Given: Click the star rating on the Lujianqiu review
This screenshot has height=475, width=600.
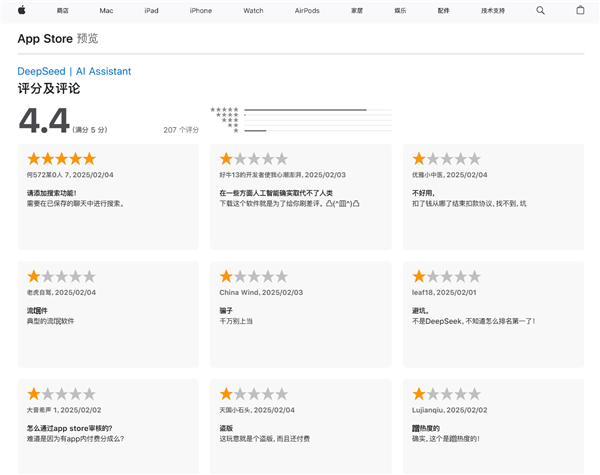Looking at the screenshot, I should click(x=446, y=394).
